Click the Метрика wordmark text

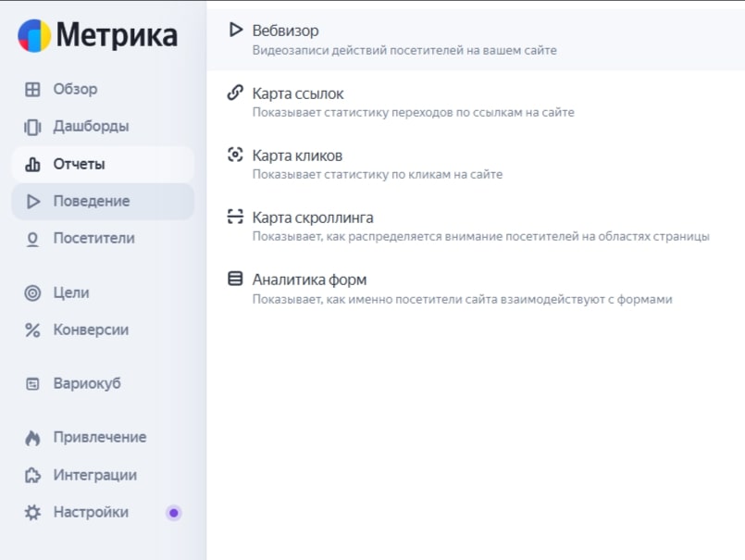point(117,36)
